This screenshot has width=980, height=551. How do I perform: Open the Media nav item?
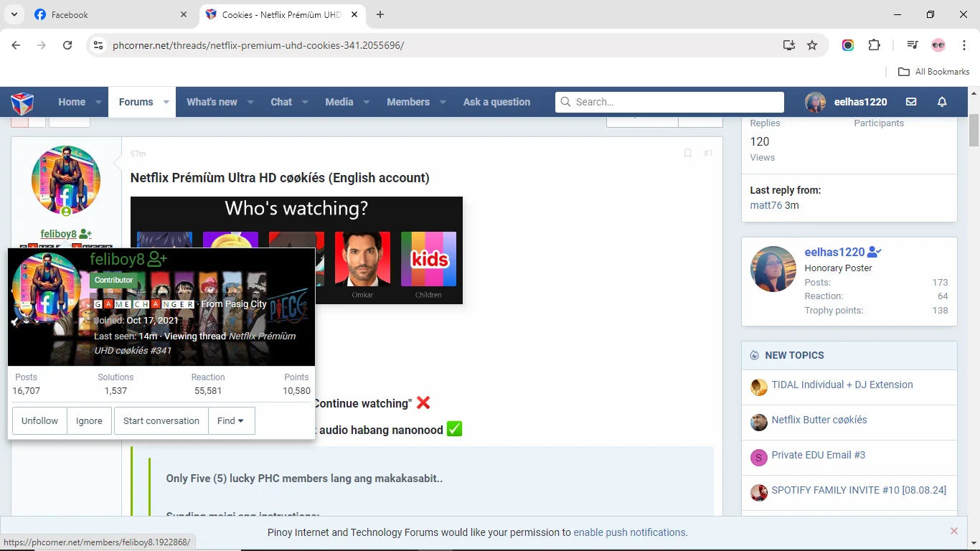pyautogui.click(x=339, y=102)
